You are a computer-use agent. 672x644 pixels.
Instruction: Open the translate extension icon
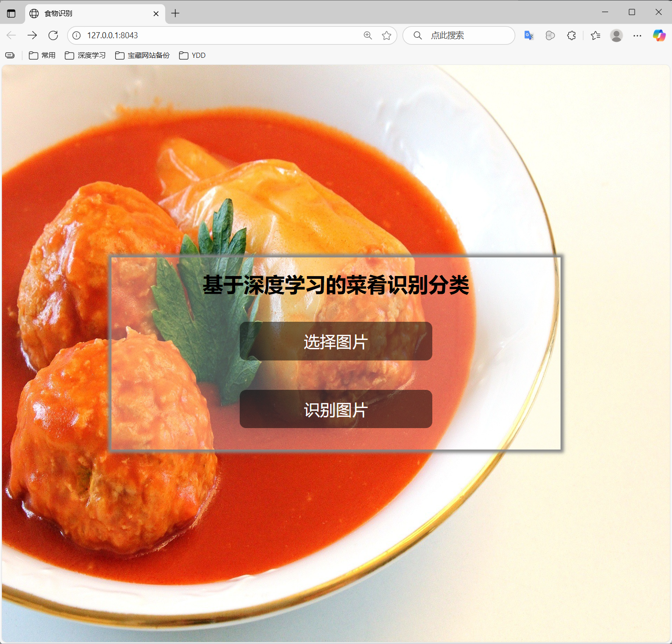tap(529, 35)
